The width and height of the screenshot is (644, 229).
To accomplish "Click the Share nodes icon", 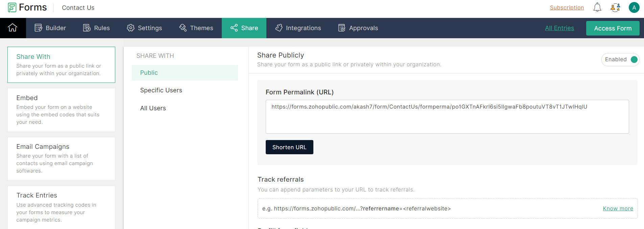I will (234, 28).
